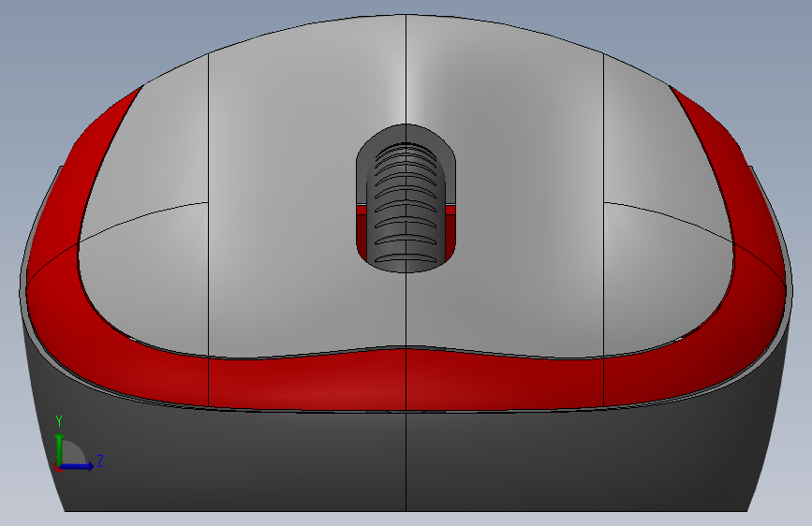Click the 'Y' axis label
The height and width of the screenshot is (526, 812).
[x=59, y=421]
